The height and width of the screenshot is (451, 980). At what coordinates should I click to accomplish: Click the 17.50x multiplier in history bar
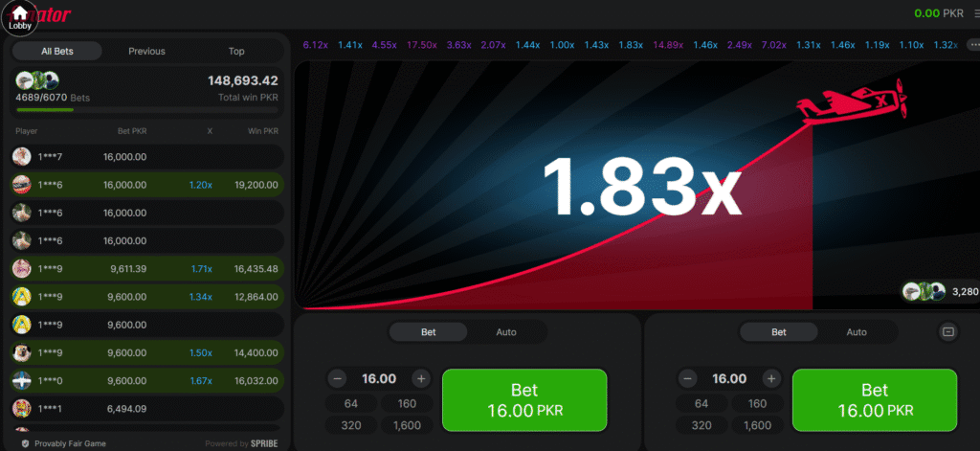[x=422, y=45]
